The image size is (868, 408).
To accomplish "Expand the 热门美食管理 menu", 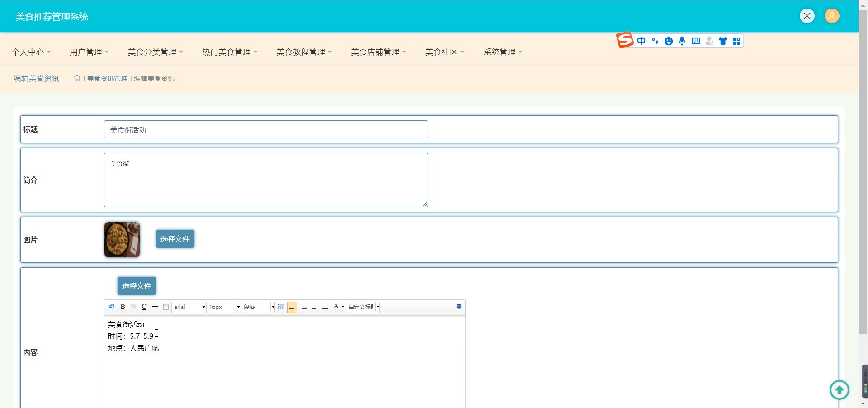I will 230,52.
